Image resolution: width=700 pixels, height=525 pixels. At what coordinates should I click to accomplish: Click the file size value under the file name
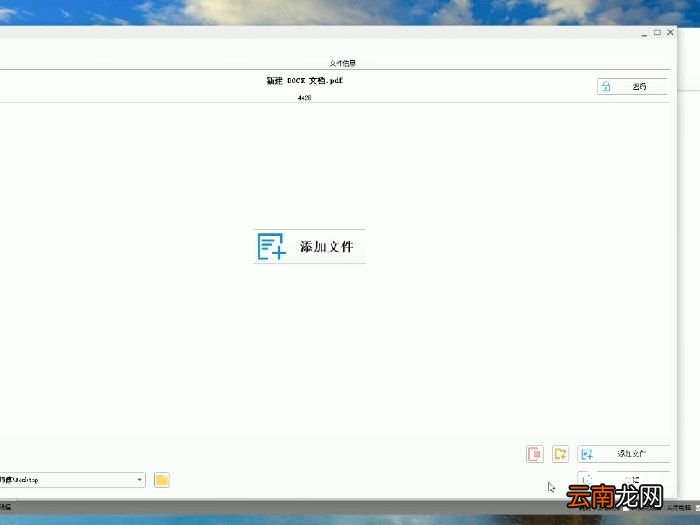click(304, 98)
